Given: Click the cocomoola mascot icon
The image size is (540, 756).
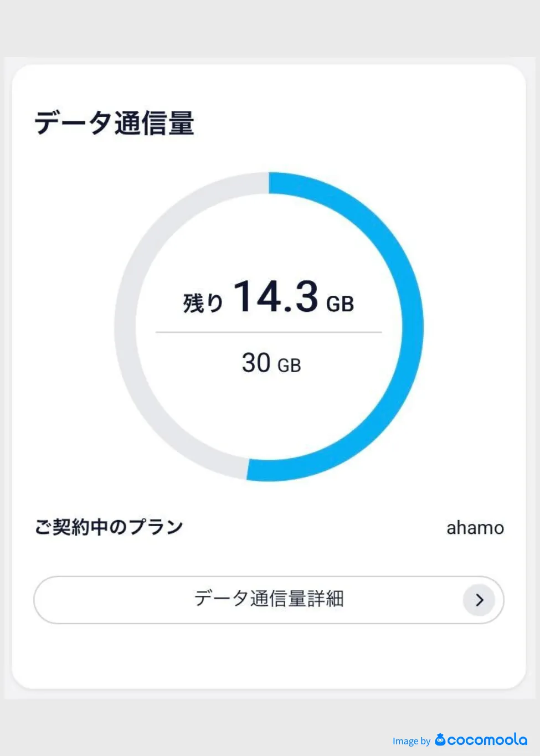Looking at the screenshot, I should 440,739.
